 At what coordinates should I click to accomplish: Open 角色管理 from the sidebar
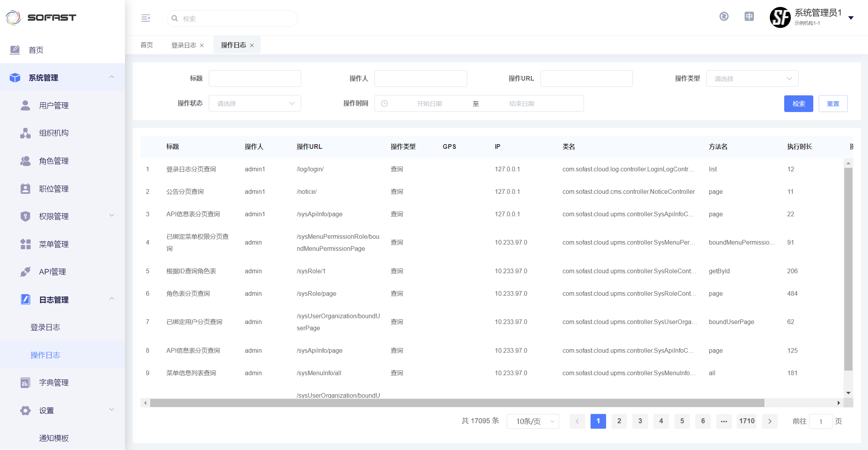pos(54,161)
